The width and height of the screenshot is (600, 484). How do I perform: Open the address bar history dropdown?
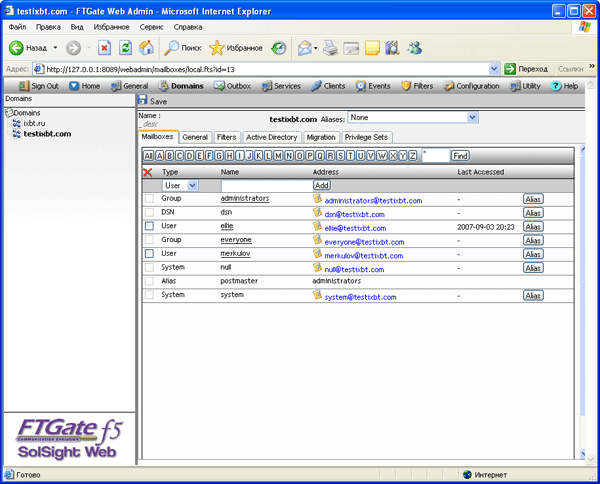[x=494, y=69]
